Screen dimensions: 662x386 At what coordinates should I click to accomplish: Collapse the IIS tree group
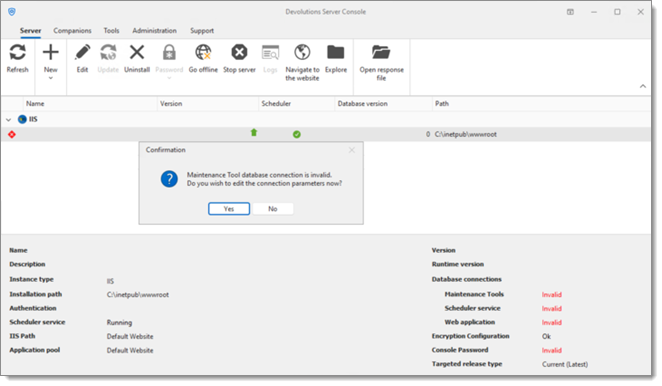pyautogui.click(x=8, y=120)
